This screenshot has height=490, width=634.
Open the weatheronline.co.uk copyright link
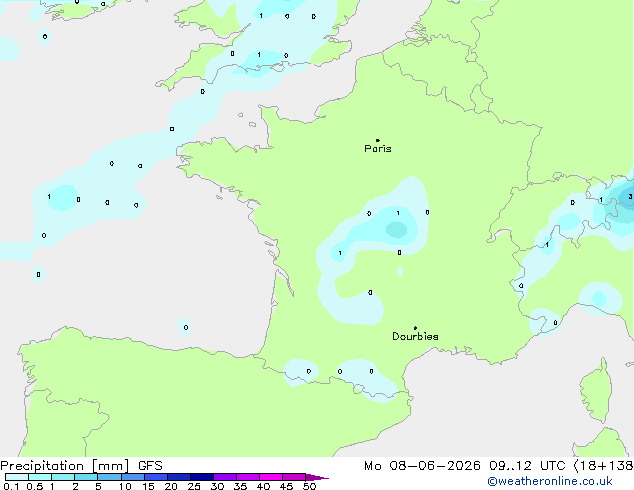coord(550,481)
